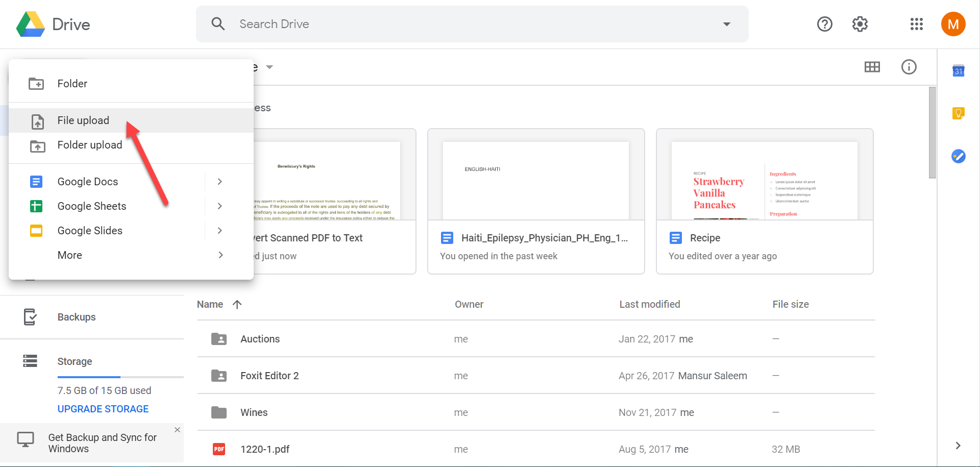
Task: Choose File upload from the menu
Action: click(x=131, y=120)
